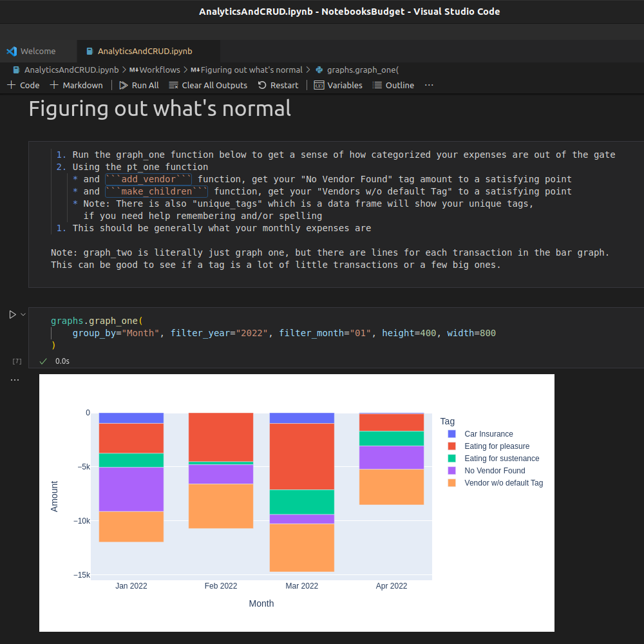Toggle Car Insurance in the chart legend
The image size is (644, 644).
488,434
